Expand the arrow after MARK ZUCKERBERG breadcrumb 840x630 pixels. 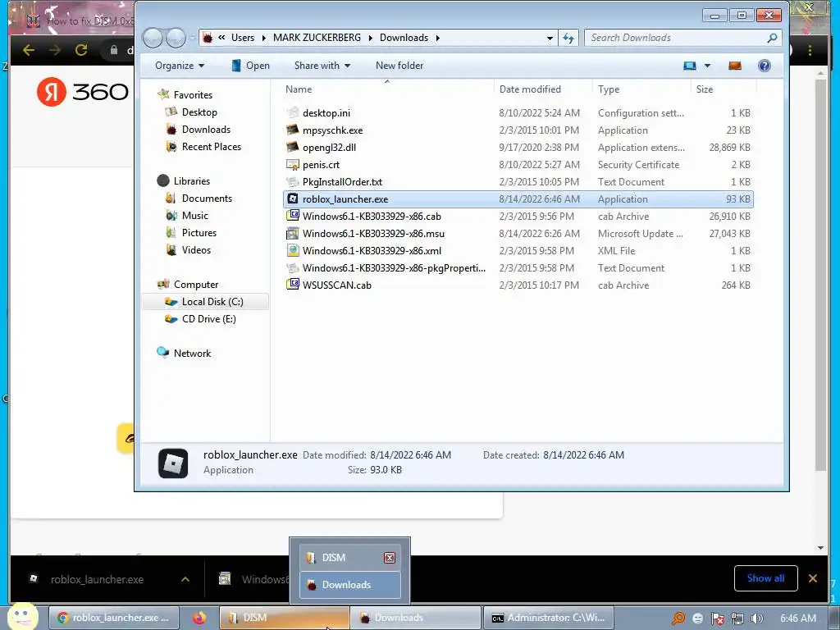[370, 38]
